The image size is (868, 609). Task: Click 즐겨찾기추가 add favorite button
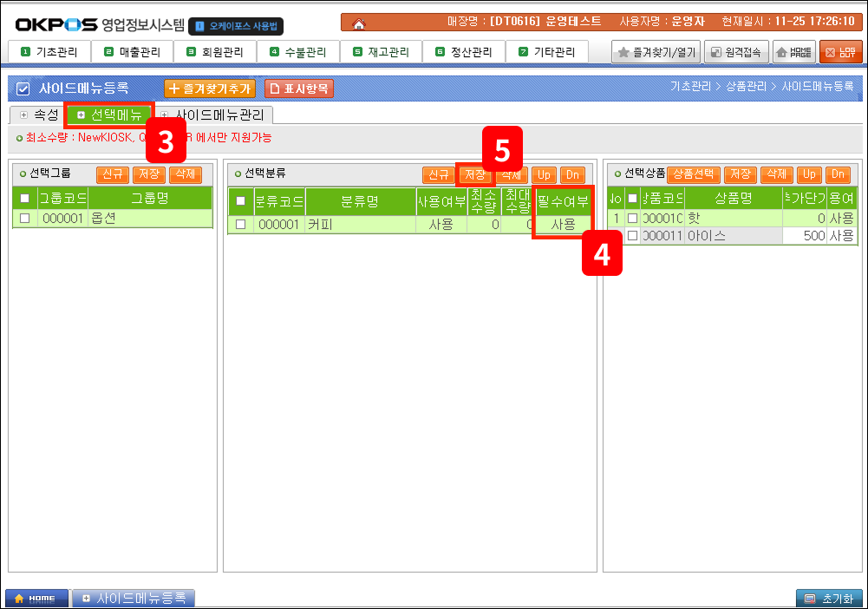tap(210, 88)
